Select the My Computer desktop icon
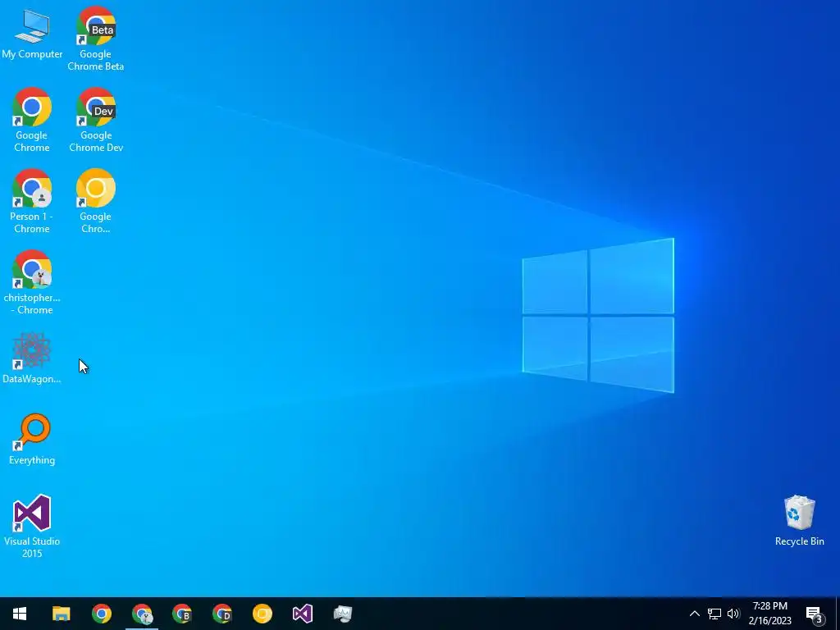840x630 pixels. click(x=32, y=34)
